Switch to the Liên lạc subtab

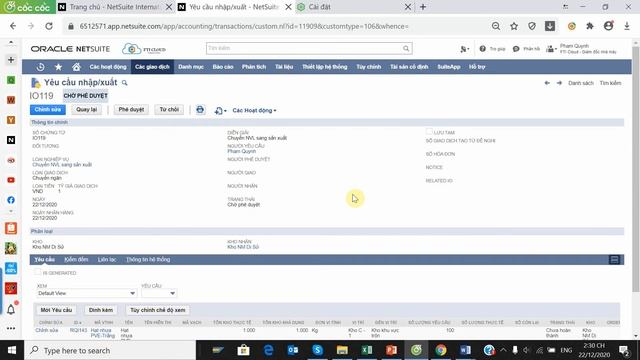(107, 260)
